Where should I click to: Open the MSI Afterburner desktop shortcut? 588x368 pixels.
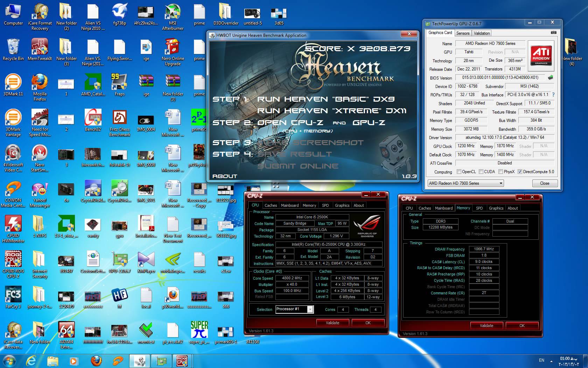click(x=173, y=16)
